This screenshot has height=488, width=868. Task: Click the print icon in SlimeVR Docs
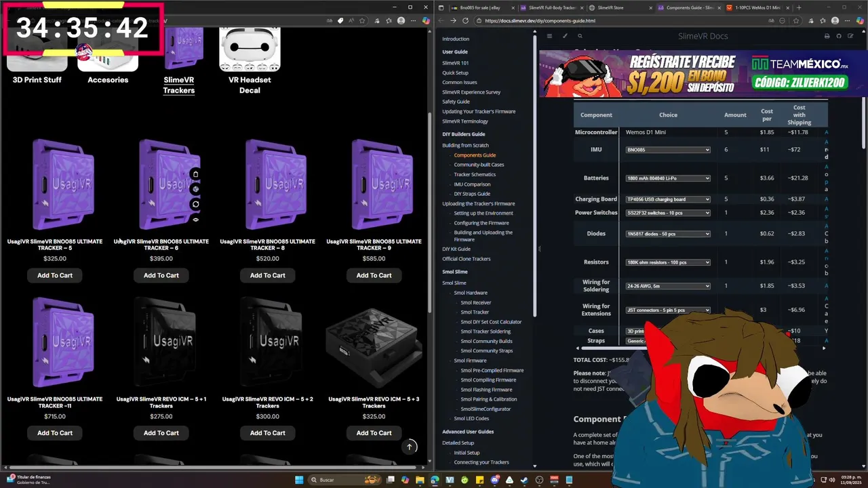tap(827, 36)
